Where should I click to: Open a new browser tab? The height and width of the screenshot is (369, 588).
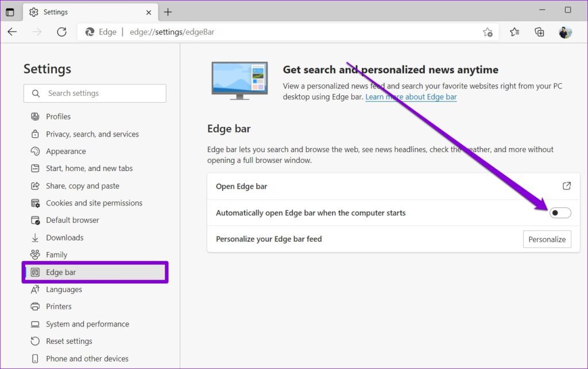167,11
